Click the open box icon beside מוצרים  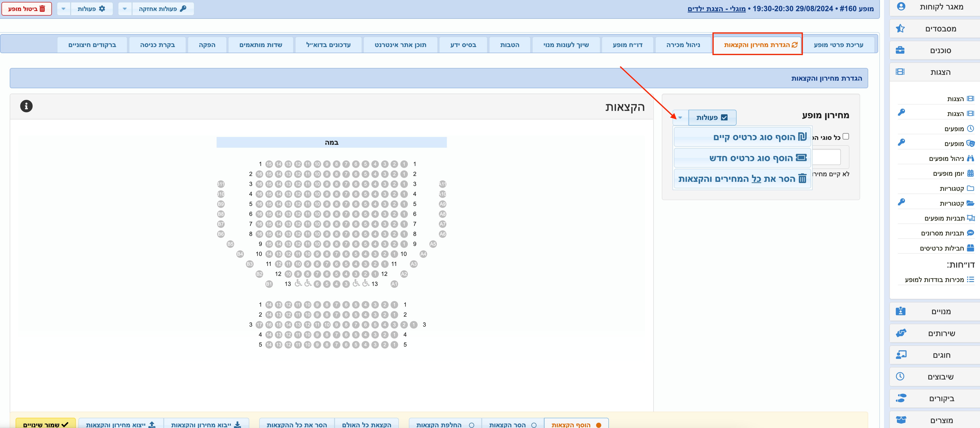901,420
